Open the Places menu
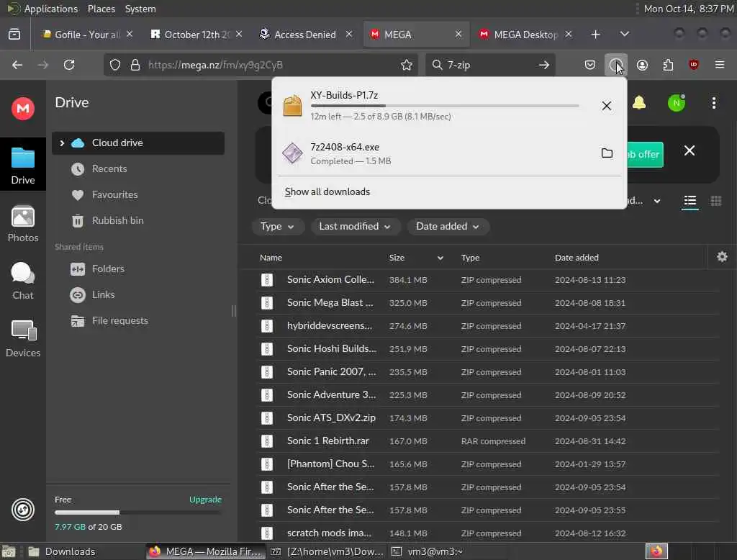The width and height of the screenshot is (737, 560). pos(101,9)
